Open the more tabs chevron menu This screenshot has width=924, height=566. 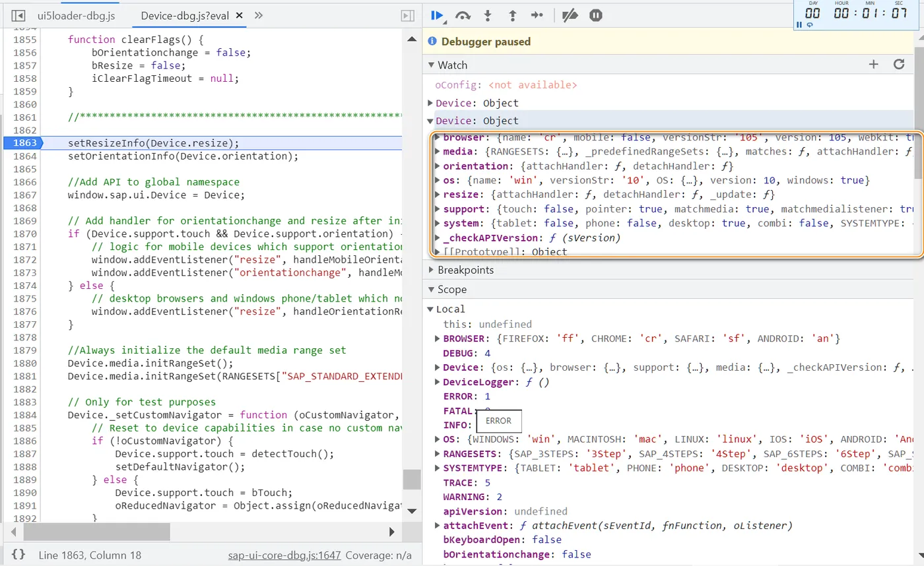[x=259, y=15]
